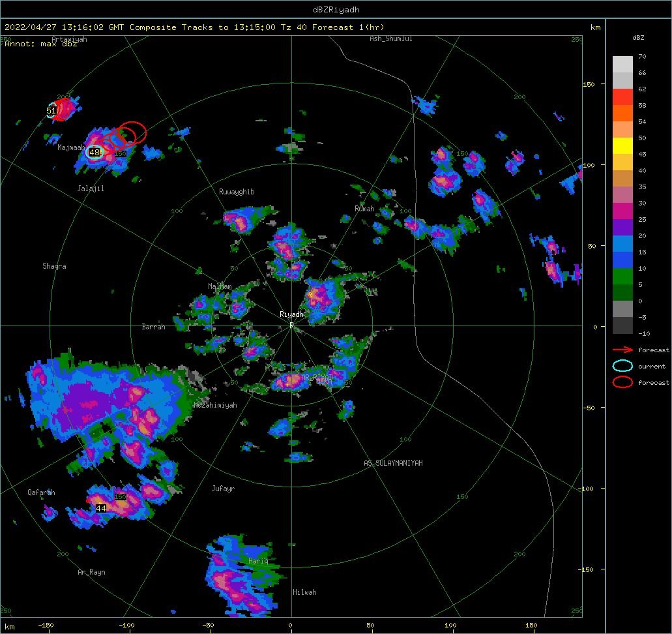This screenshot has height=634, width=672.
Task: Select the storm cell labeled 44
Action: [101, 508]
